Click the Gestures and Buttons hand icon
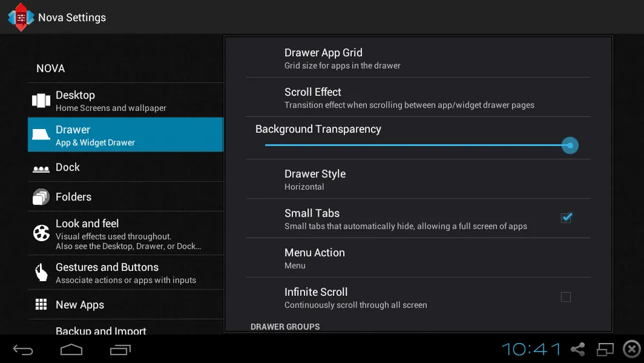Screen dimensions: 644x363 click(41, 272)
